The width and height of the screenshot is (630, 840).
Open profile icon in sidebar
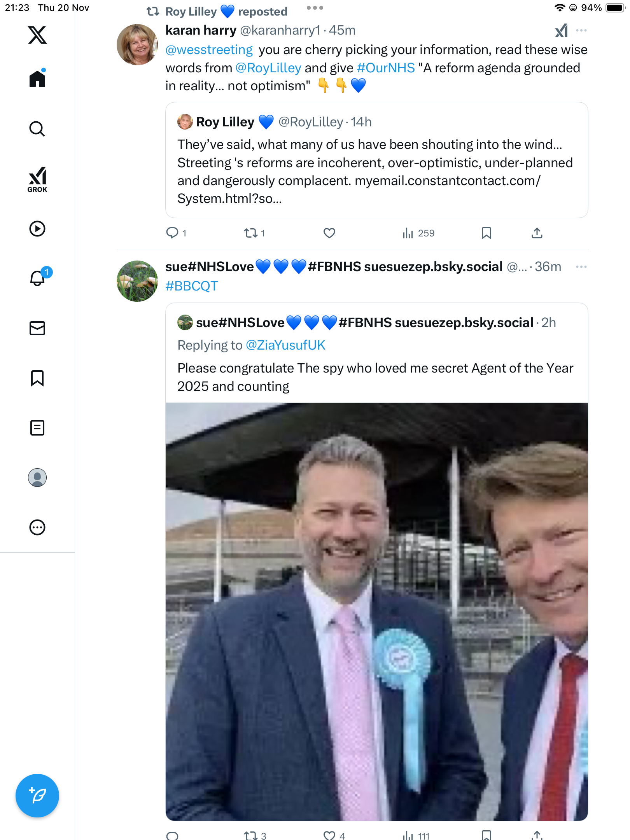tap(37, 478)
